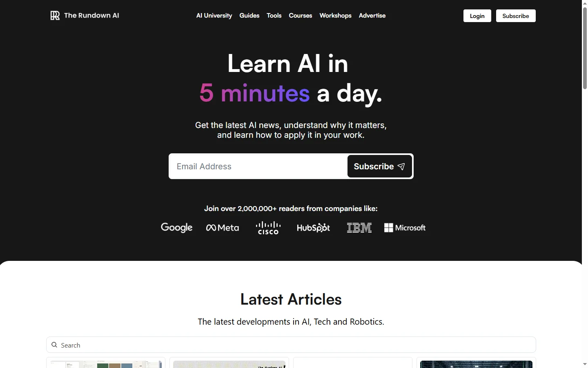Click the Cisco logo
Viewport: 588px width, 368px height.
coord(268,228)
